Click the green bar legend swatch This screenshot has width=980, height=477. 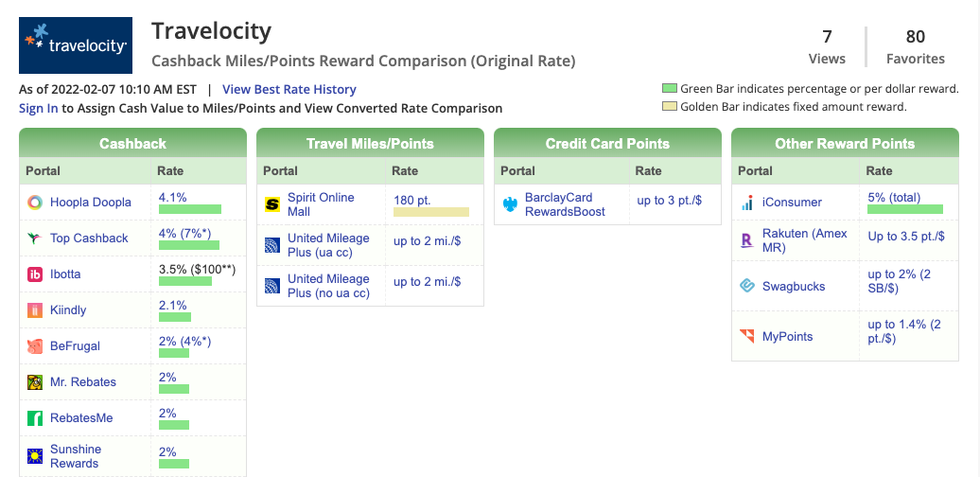pyautogui.click(x=670, y=89)
